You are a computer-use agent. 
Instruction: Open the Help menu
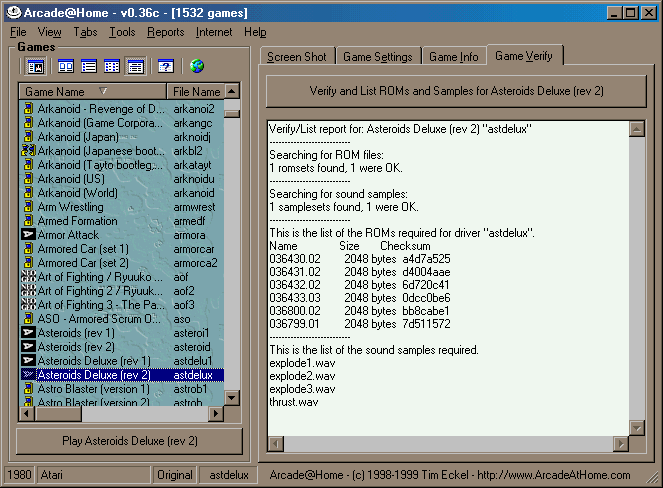(255, 32)
